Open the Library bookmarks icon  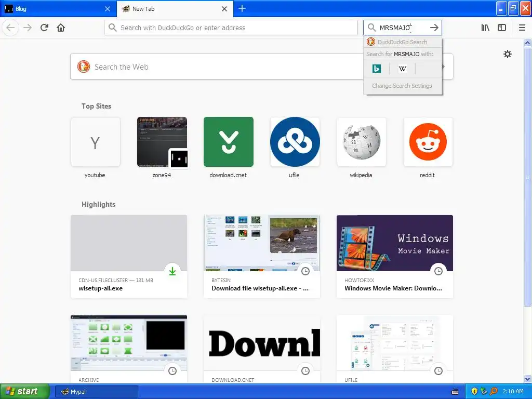point(485,28)
